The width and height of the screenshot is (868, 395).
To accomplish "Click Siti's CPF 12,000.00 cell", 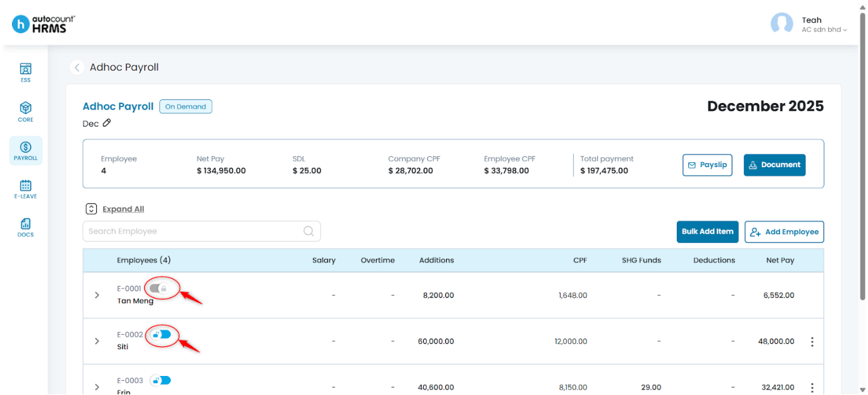I will coord(571,341).
